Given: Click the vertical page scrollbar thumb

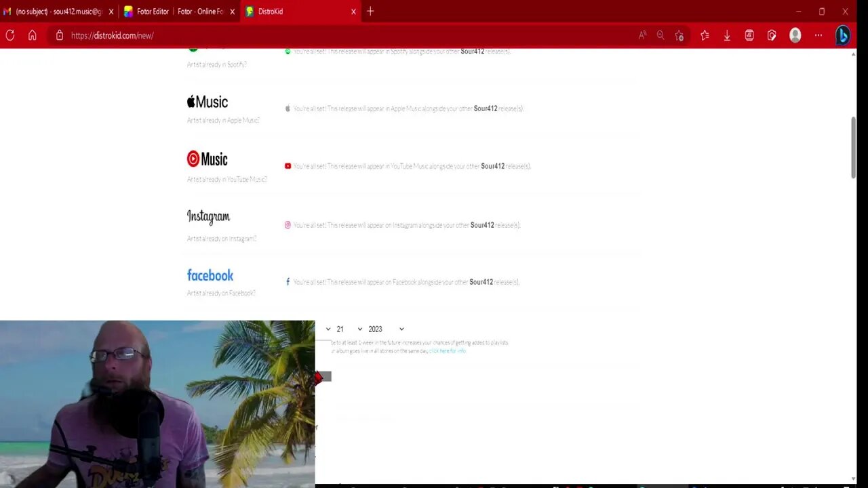Looking at the screenshot, I should [x=853, y=147].
